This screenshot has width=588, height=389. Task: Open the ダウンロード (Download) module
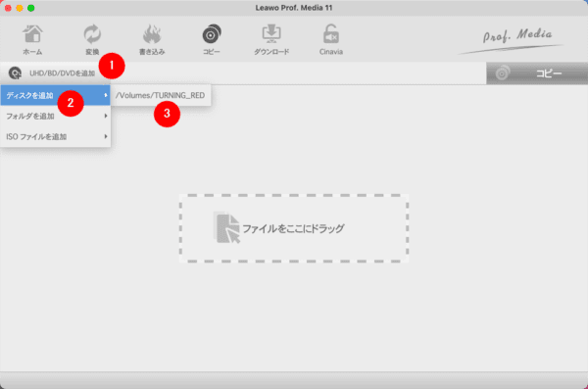point(271,39)
